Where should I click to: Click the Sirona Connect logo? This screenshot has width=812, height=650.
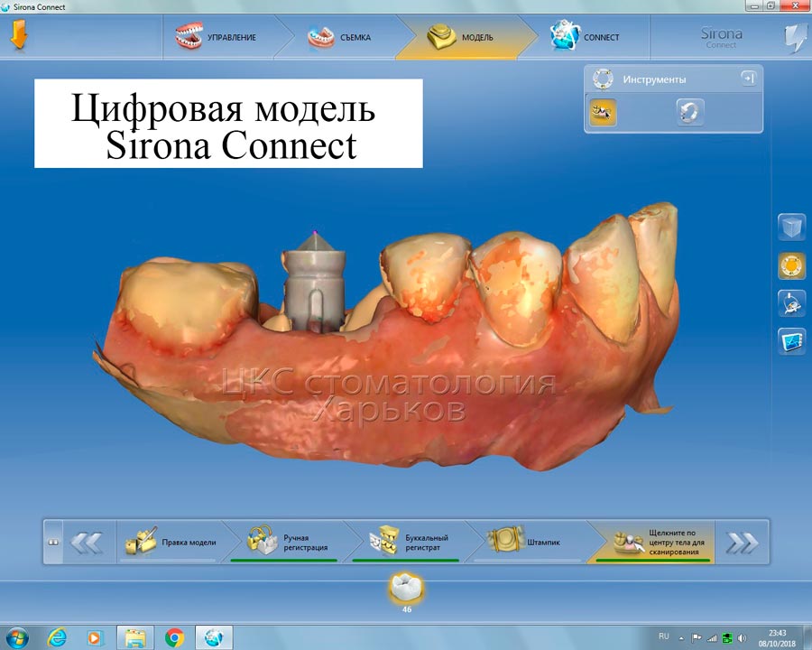[722, 37]
